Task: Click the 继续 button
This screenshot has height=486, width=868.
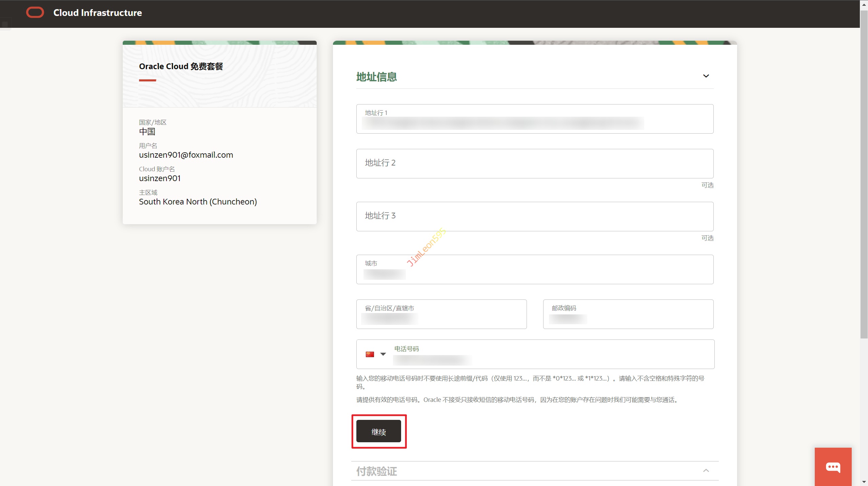Action: pyautogui.click(x=378, y=431)
